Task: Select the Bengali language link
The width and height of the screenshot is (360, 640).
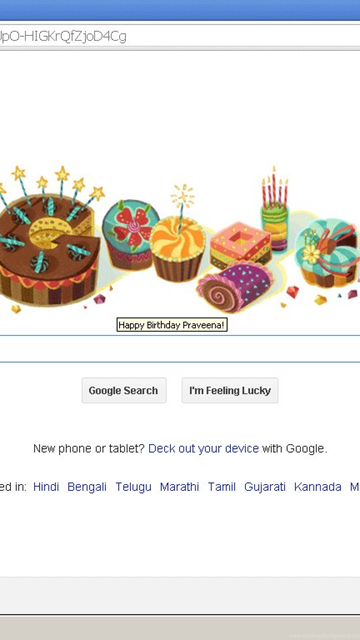Action: point(87,487)
